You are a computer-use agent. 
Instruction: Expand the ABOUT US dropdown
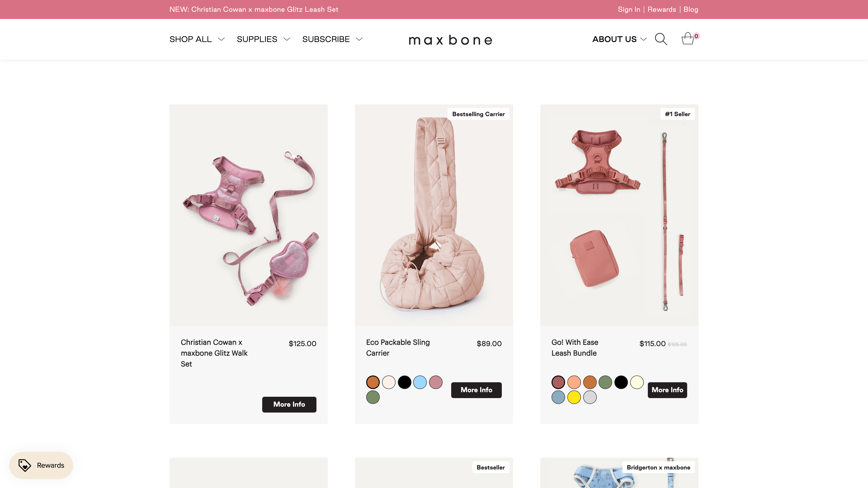coord(619,39)
